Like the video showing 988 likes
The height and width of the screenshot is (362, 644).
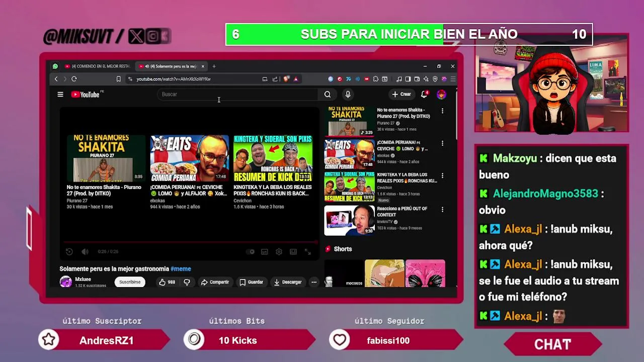pos(167,282)
